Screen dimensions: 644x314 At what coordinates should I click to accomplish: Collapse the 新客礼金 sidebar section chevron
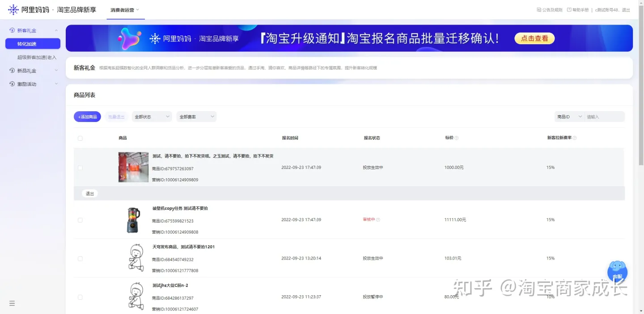[x=56, y=30]
